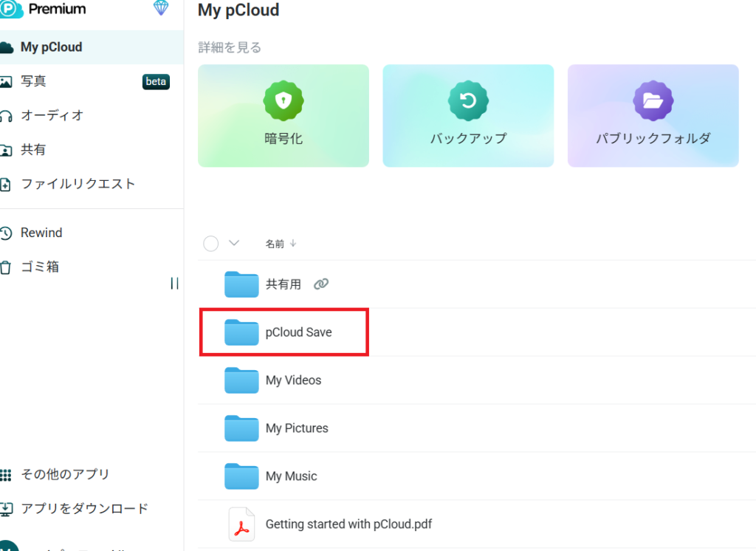Open ファイルリクエスト file requests
This screenshot has width=756, height=551.
[x=78, y=184]
